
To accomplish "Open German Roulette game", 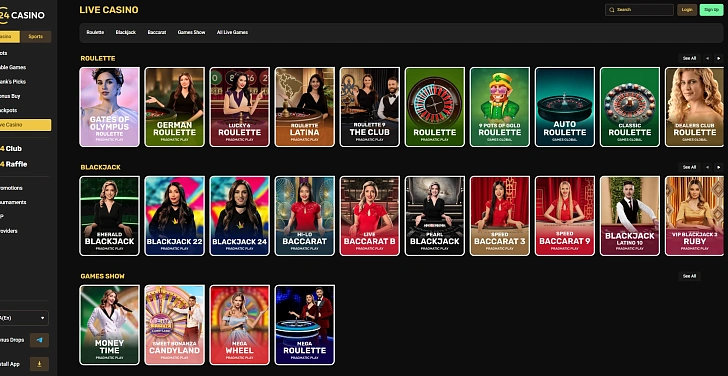I will pos(175,107).
